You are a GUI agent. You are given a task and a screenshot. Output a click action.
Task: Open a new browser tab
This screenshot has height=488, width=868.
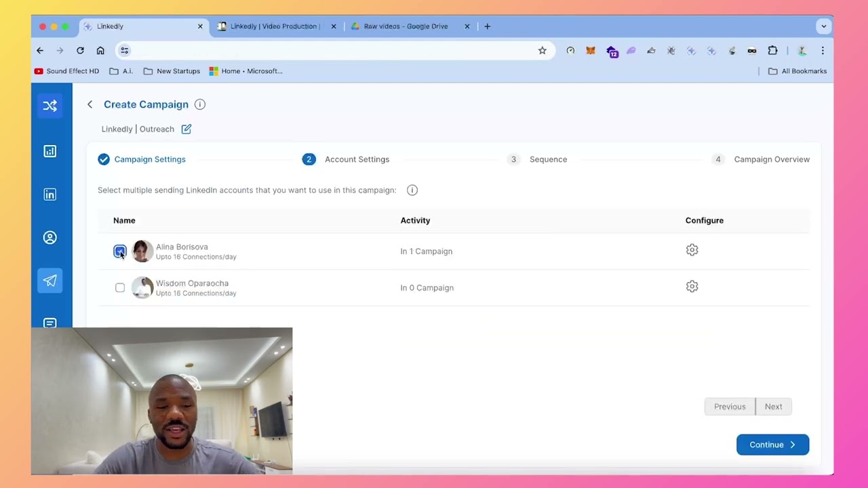click(488, 26)
